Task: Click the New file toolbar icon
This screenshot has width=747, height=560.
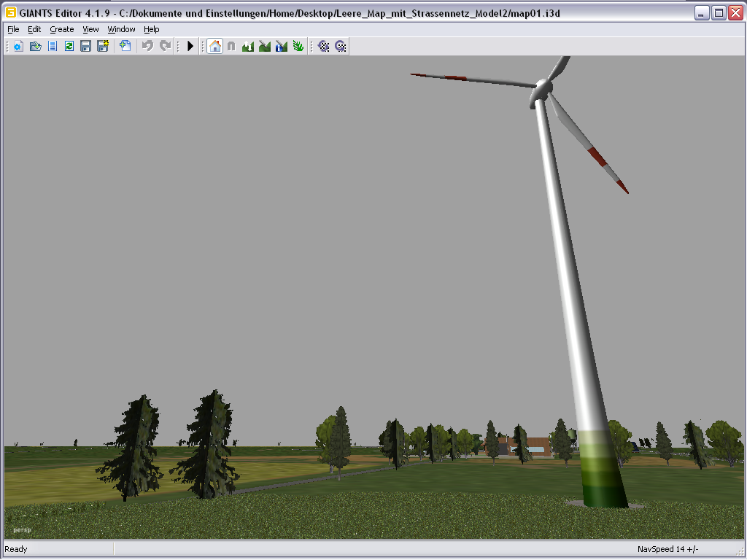Action: [18, 46]
